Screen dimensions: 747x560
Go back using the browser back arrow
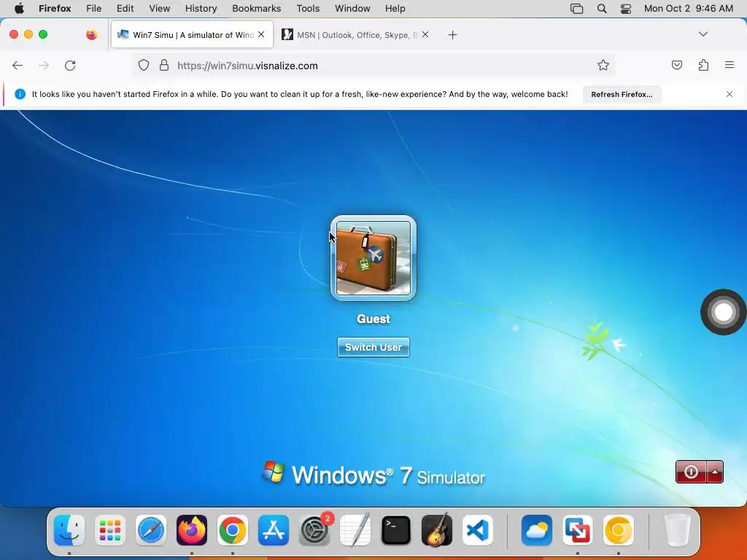pyautogui.click(x=18, y=66)
